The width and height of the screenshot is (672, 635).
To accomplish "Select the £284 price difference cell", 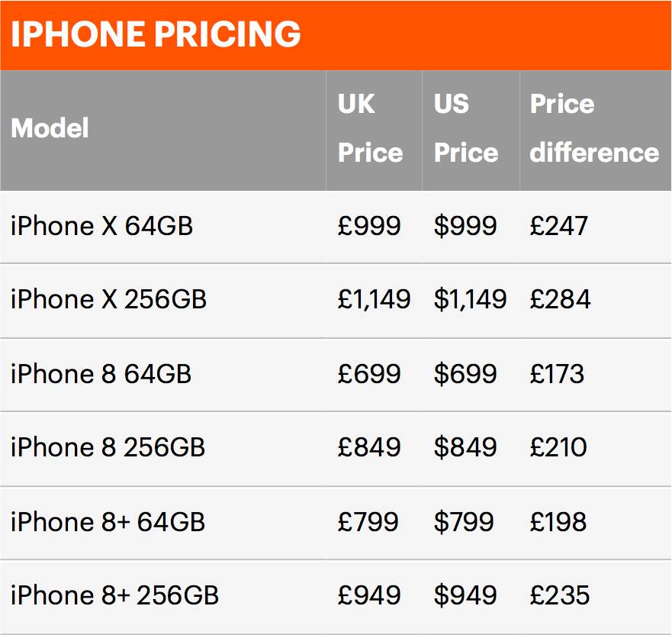I will 561,299.
